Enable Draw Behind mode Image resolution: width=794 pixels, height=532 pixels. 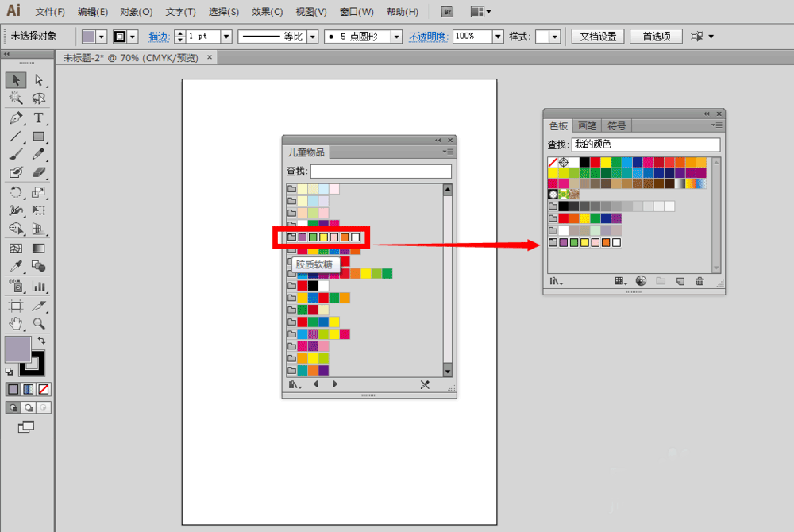pyautogui.click(x=29, y=407)
